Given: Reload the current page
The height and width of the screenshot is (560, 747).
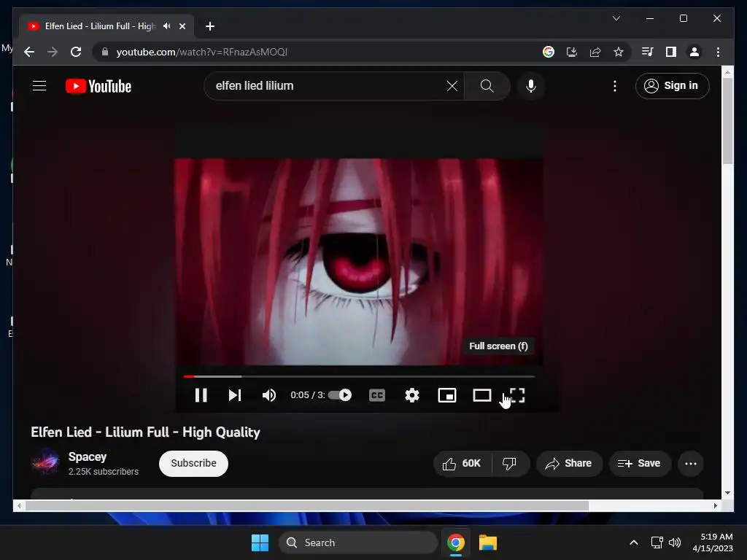Looking at the screenshot, I should pos(76,52).
